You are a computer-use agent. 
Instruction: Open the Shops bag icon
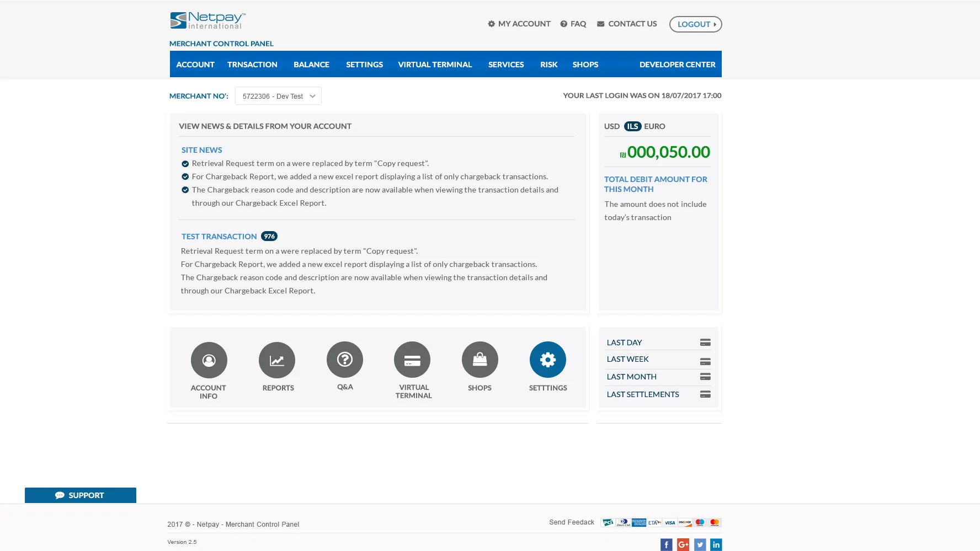[480, 360]
